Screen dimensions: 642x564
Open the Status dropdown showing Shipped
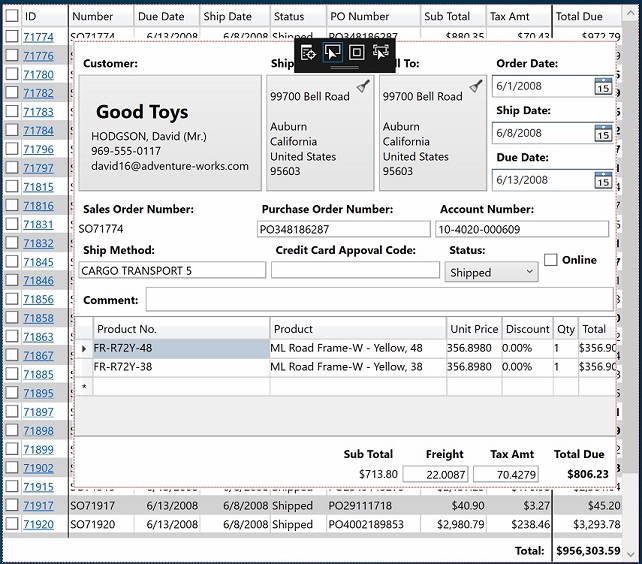(x=491, y=272)
